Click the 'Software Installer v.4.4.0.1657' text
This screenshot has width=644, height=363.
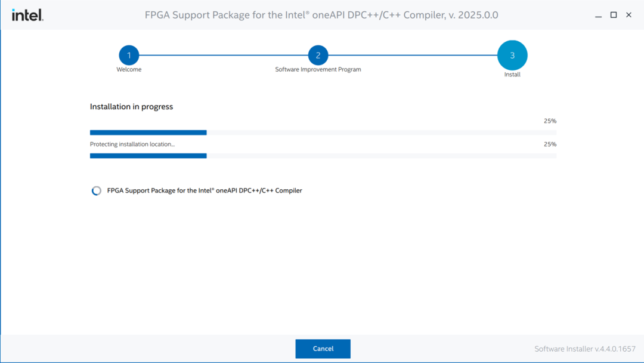(585, 349)
